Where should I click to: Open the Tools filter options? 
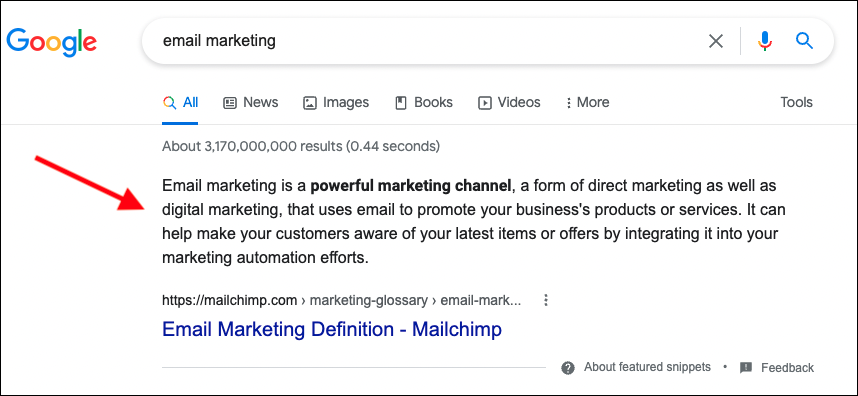(x=796, y=102)
